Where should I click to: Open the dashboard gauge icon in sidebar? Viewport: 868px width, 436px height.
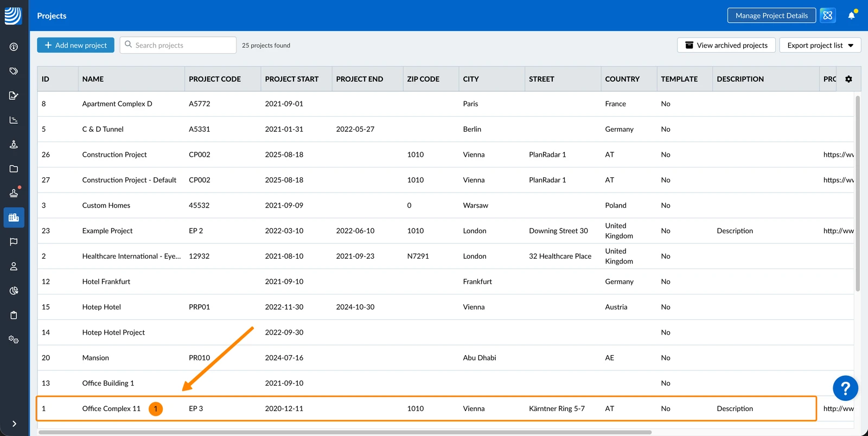point(14,47)
